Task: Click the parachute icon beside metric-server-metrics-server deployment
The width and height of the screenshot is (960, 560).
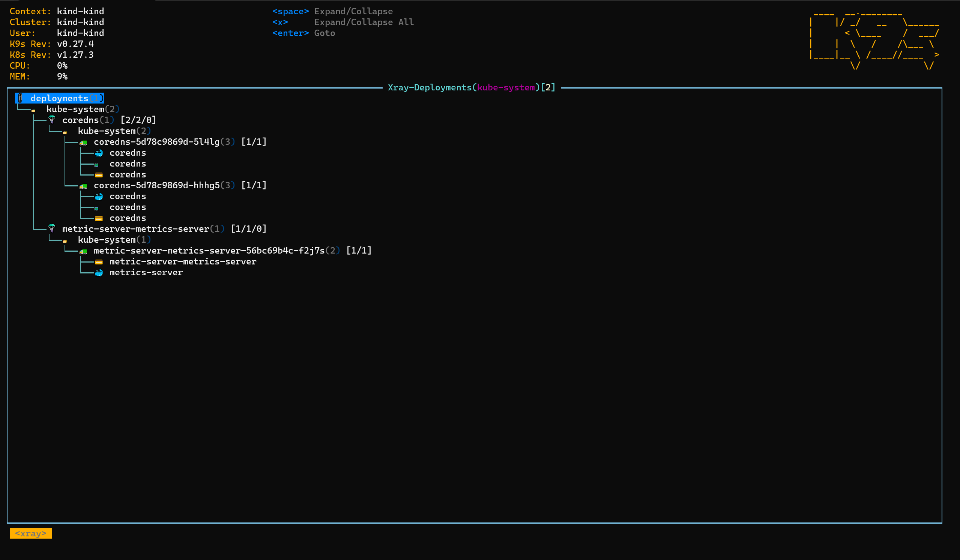Action: pyautogui.click(x=52, y=228)
